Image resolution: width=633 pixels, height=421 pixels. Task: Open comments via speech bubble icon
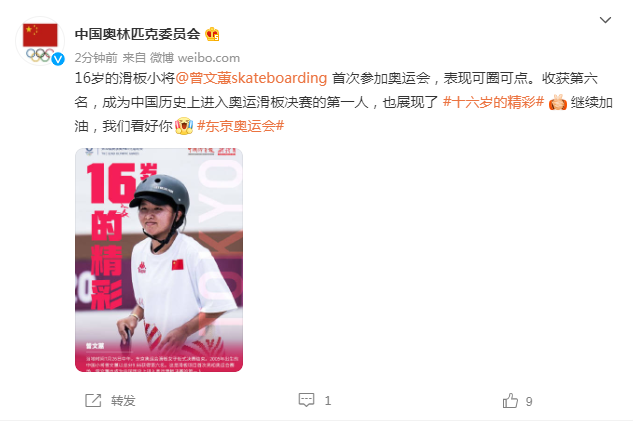click(306, 400)
